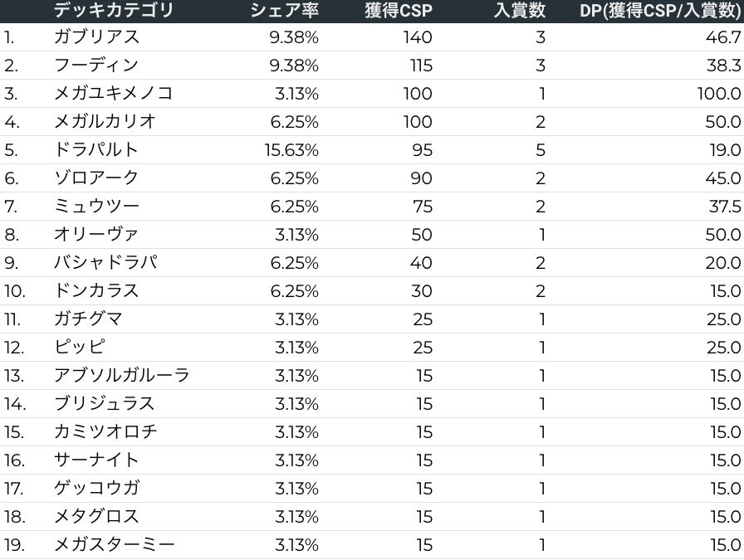Click the 100.0 DP value cell
The width and height of the screenshot is (744, 560).
point(719,94)
